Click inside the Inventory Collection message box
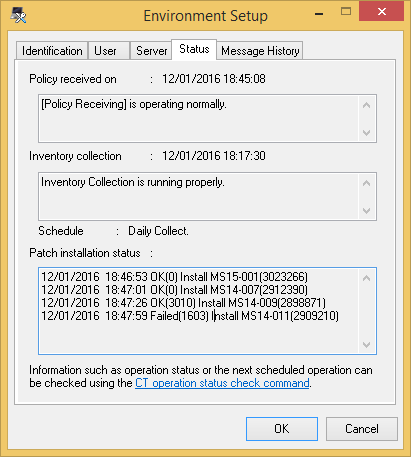Image resolution: width=411 pixels, height=457 pixels. point(199,197)
